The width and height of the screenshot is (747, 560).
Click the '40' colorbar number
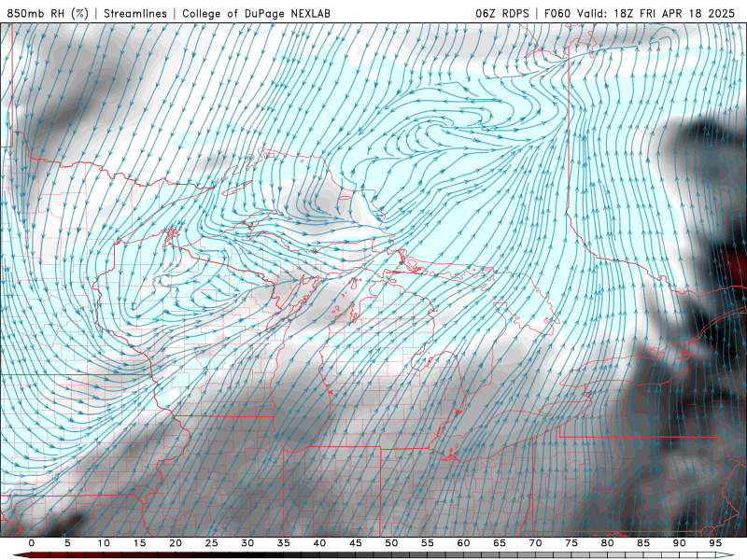point(319,543)
